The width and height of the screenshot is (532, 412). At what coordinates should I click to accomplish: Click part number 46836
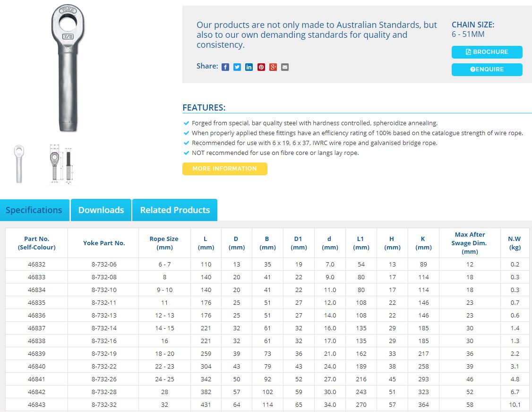point(37,316)
